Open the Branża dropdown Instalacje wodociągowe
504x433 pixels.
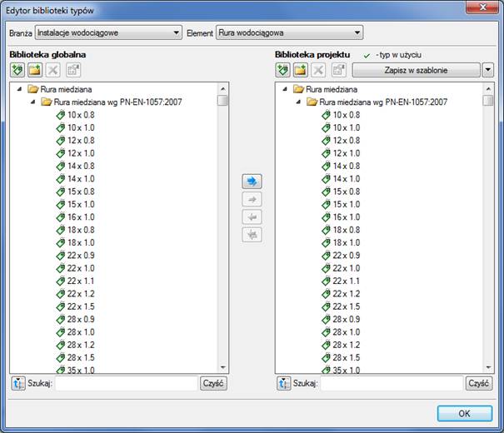[x=108, y=32]
